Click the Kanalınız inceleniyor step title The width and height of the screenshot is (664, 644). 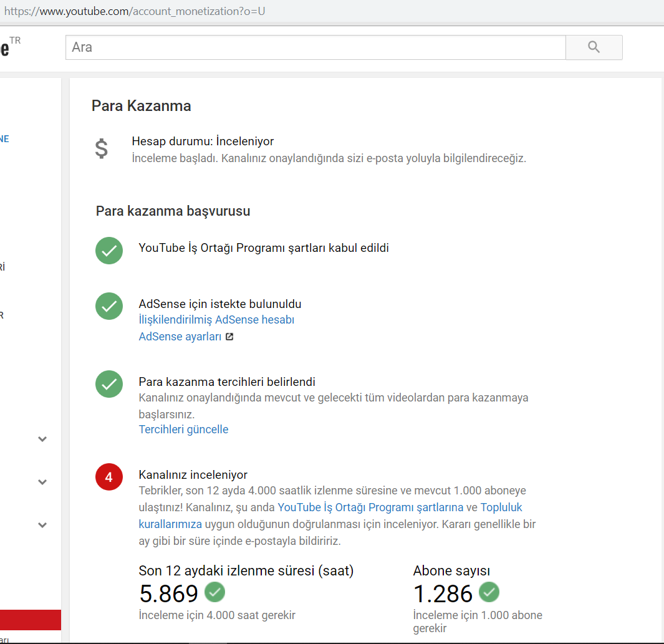pos(193,474)
